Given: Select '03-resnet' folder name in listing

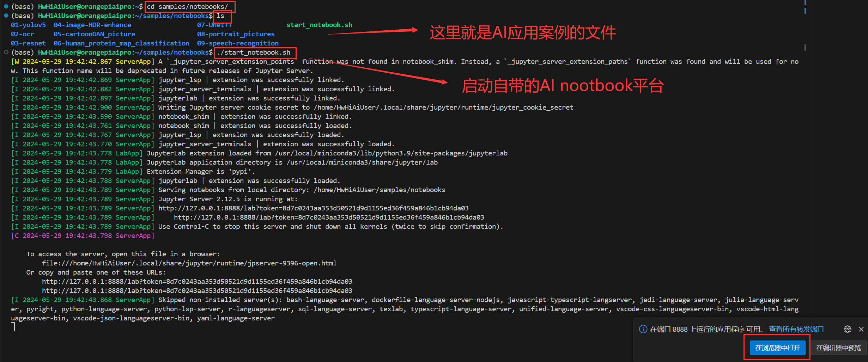Looking at the screenshot, I should [28, 43].
